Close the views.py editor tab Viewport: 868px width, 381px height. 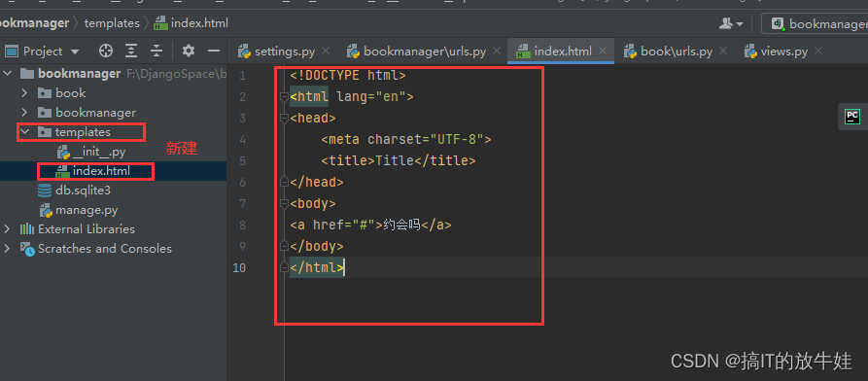[818, 51]
